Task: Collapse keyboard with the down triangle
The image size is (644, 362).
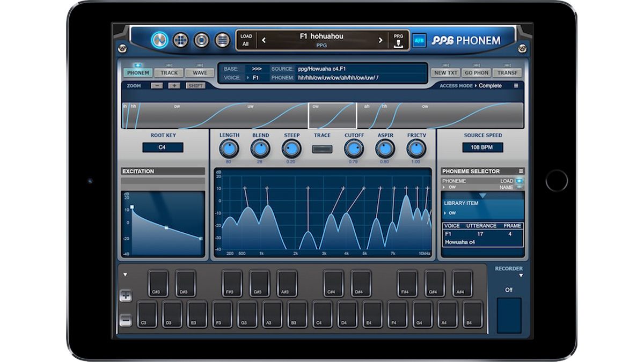Action: coord(125,275)
